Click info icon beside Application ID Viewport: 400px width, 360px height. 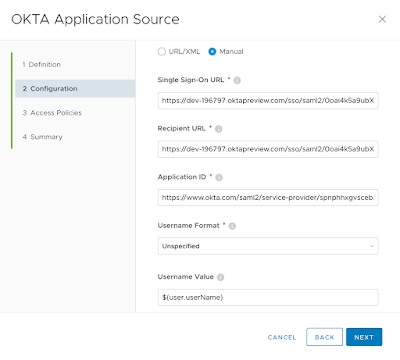[219, 177]
